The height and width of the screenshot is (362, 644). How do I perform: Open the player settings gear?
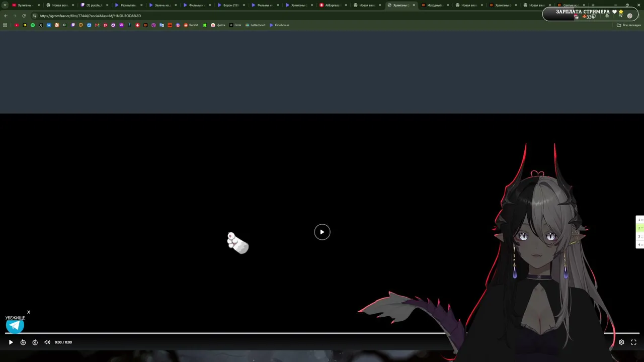click(x=621, y=342)
